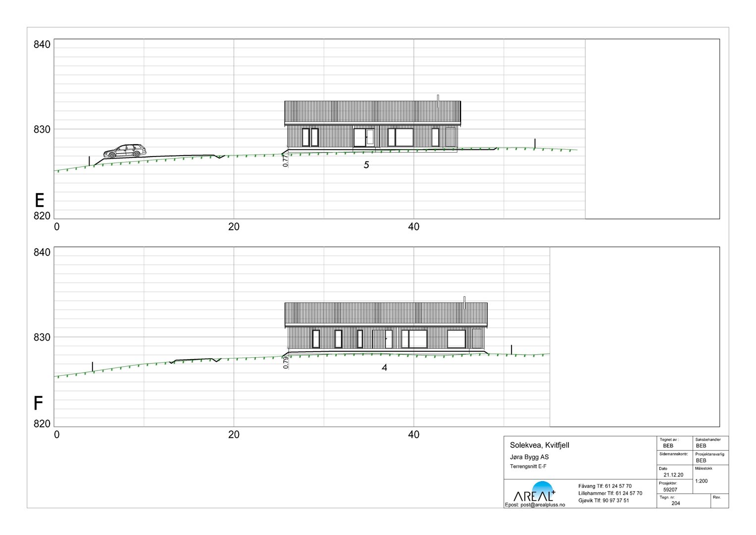Select the date value 21.12.20

(x=673, y=475)
